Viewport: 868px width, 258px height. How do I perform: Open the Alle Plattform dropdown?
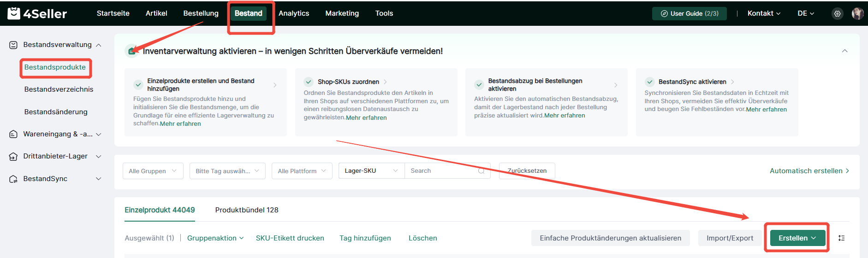pyautogui.click(x=302, y=171)
